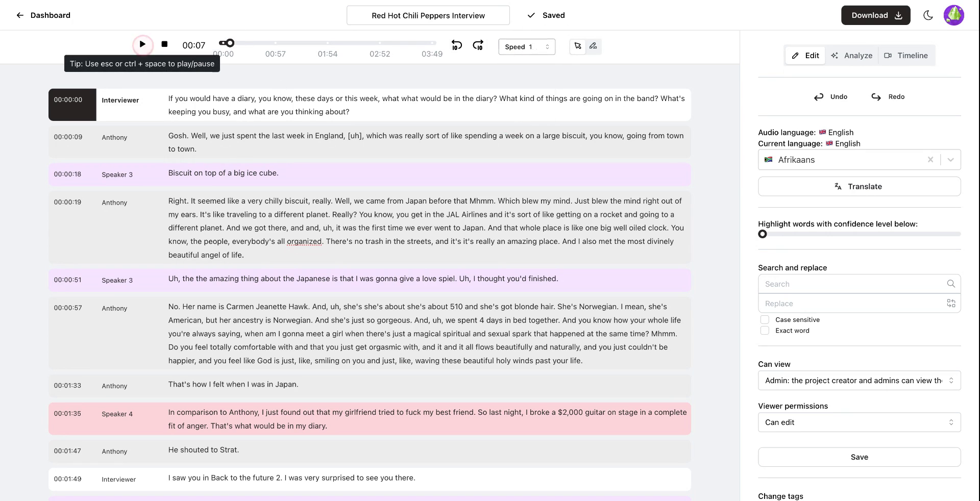Click the project title Red Hot Chili Peppers Interview

(428, 15)
